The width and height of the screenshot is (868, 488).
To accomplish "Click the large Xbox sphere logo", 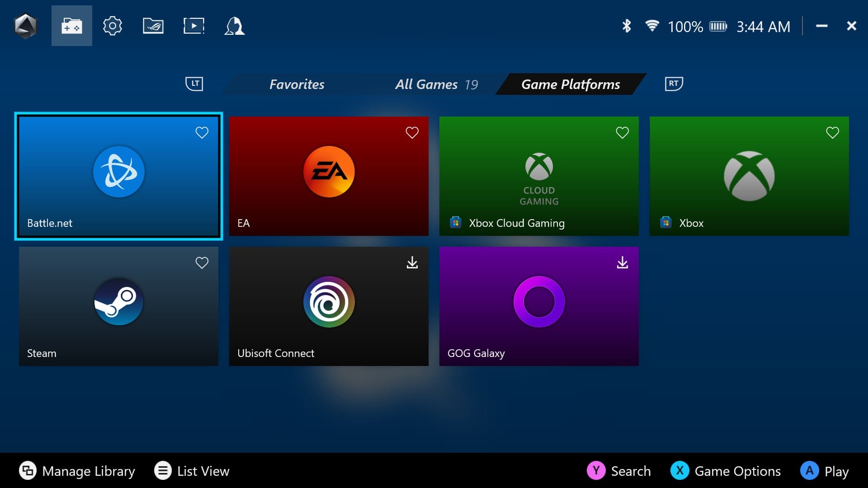I will [749, 176].
